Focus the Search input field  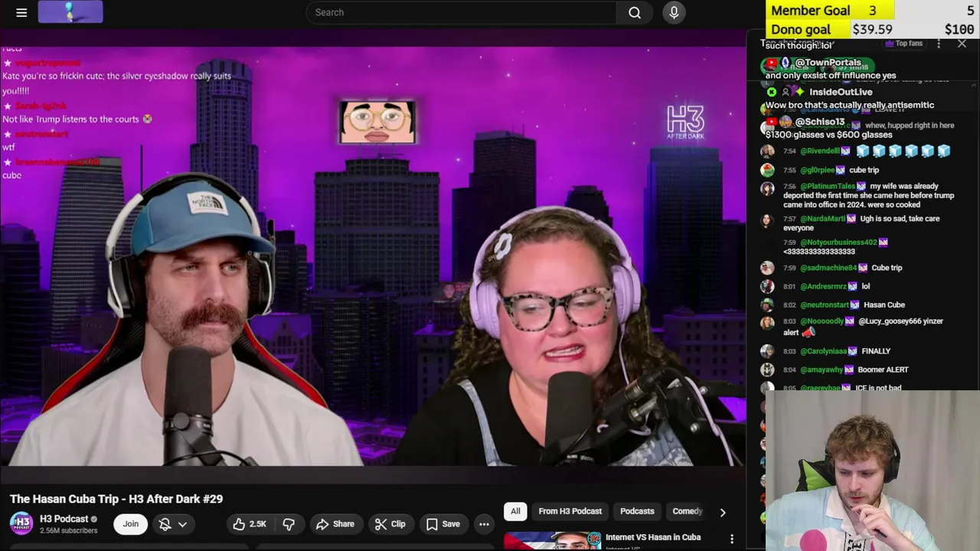pos(461,12)
